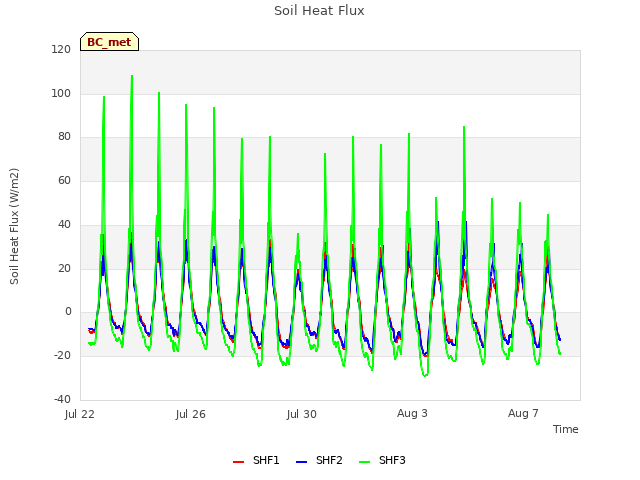
Task: Click the -20 y-axis tick label
Action: click(x=62, y=356)
